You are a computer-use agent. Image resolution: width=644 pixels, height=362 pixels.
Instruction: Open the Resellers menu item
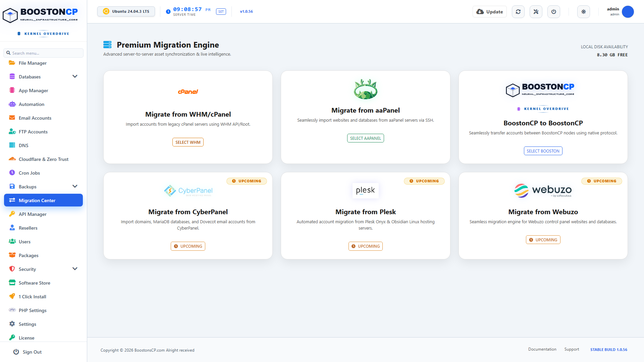coord(43,228)
